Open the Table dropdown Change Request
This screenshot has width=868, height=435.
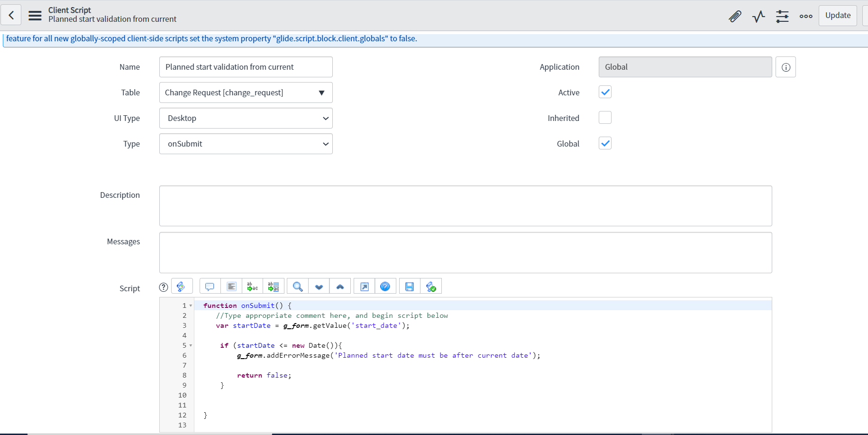tap(246, 93)
